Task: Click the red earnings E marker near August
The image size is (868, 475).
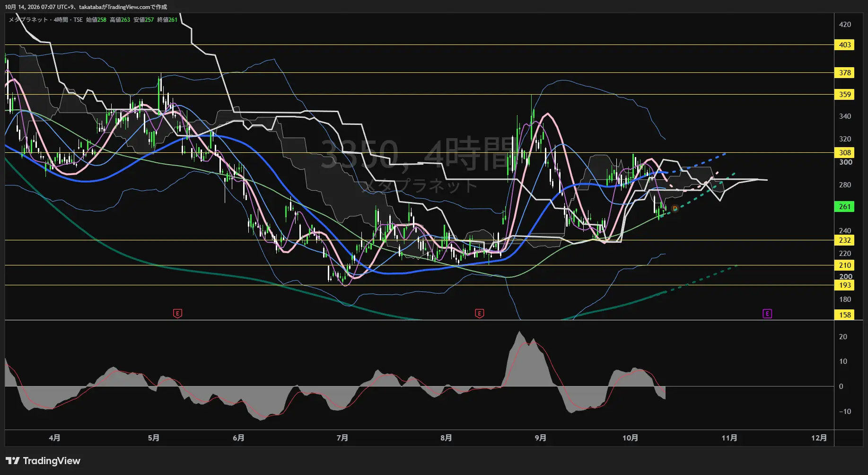Action: pos(479,313)
